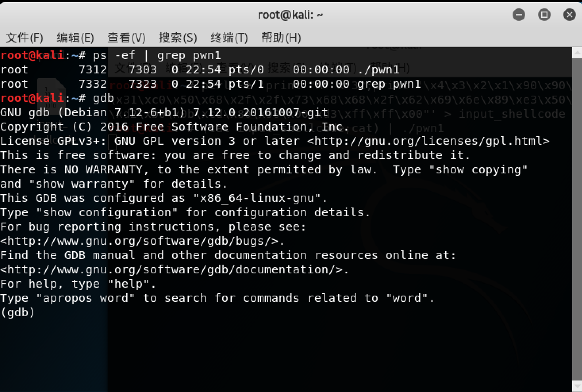Click the Copyright 2016 line
Screen dimensions: 582x392
tap(175, 127)
